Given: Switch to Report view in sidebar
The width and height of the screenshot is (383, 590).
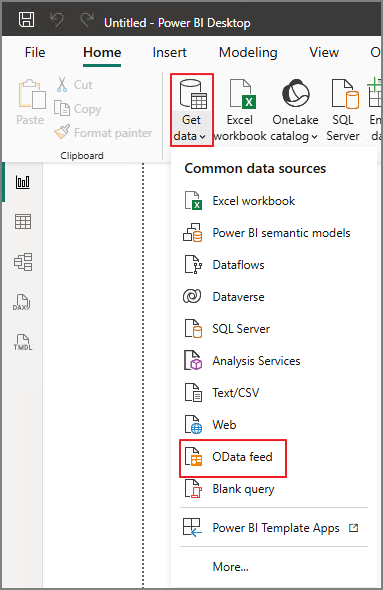Looking at the screenshot, I should (x=23, y=182).
